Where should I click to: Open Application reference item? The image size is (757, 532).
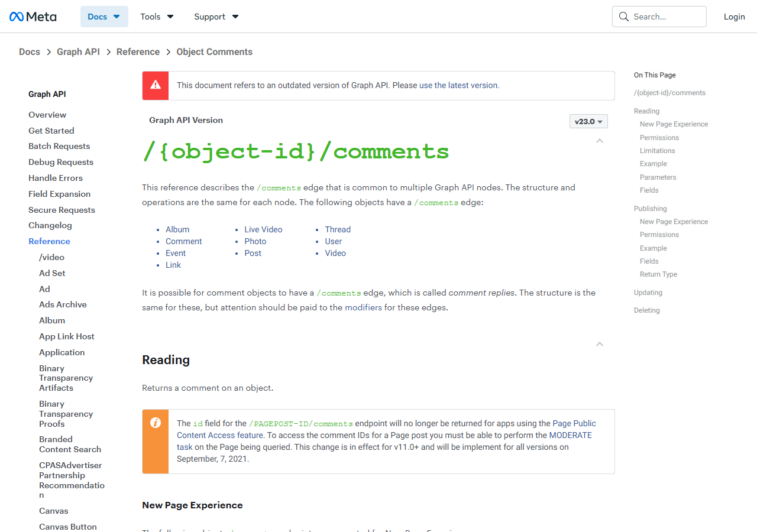click(62, 352)
